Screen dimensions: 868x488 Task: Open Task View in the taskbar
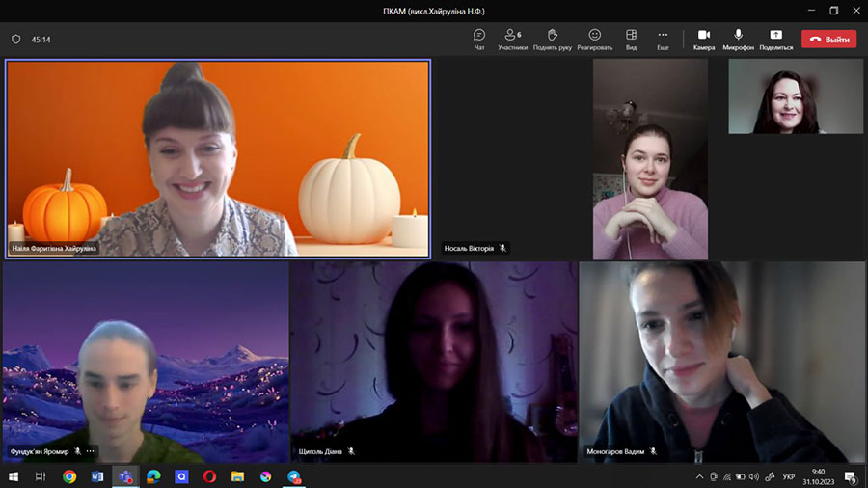pyautogui.click(x=41, y=476)
